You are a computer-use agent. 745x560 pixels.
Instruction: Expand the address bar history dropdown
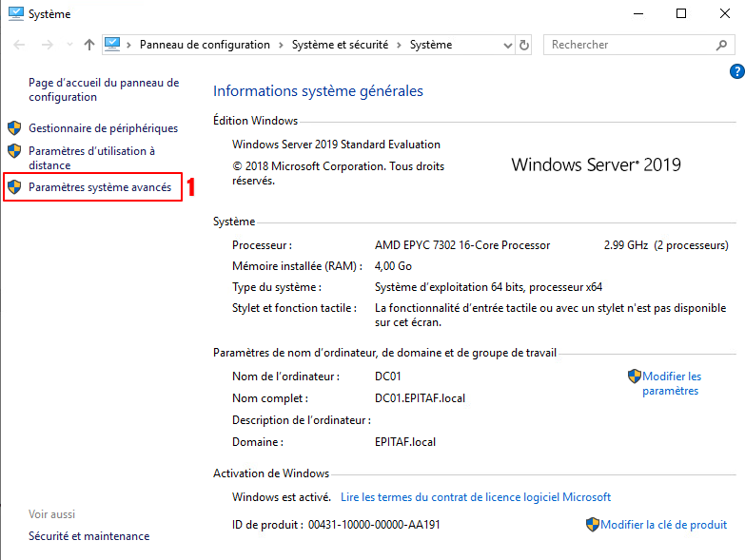[506, 45]
